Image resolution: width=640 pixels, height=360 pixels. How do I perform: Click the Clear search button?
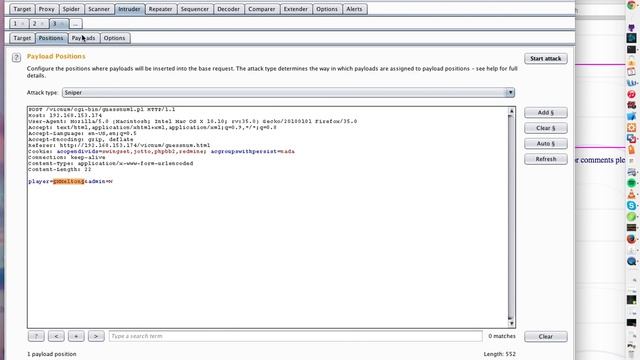(546, 336)
